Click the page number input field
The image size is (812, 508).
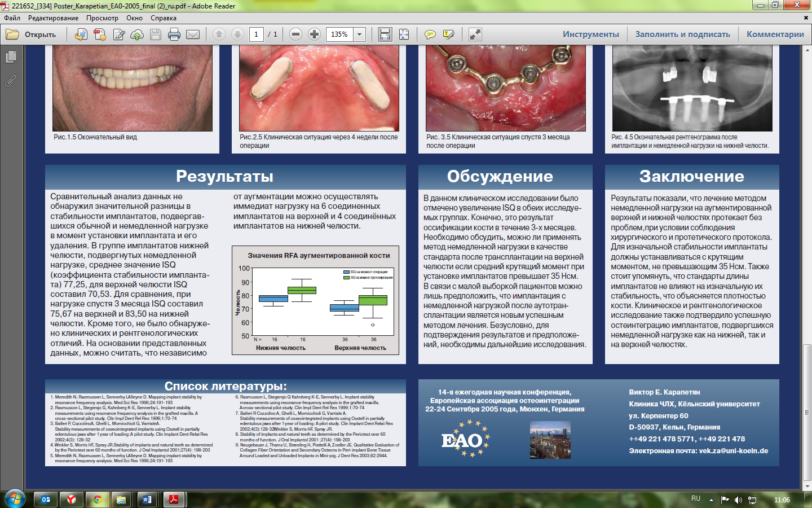[256, 34]
